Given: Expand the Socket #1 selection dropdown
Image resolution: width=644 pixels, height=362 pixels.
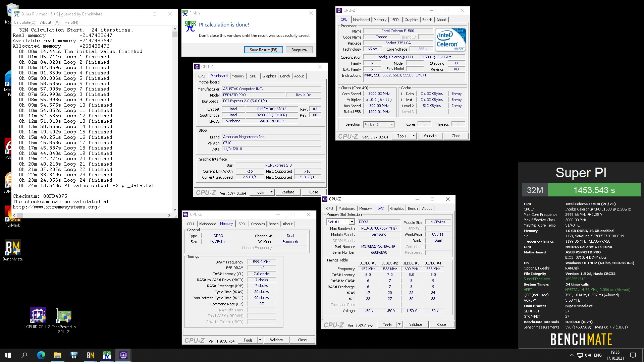Looking at the screenshot, I should 391,125.
